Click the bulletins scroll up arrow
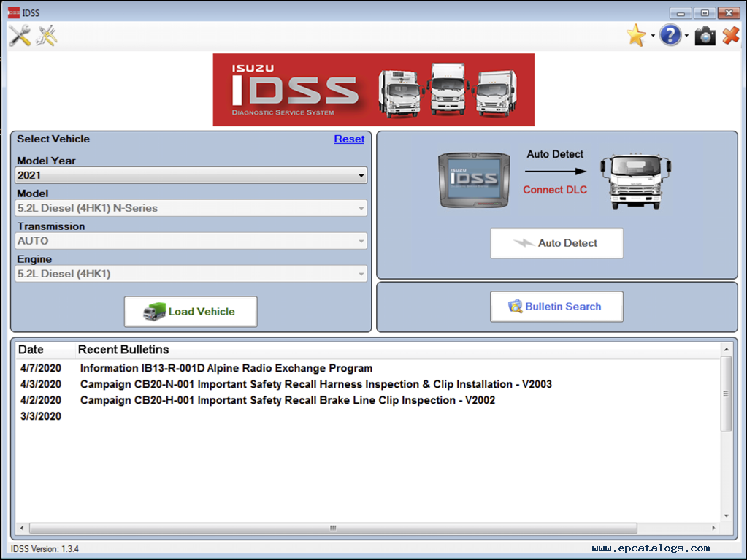 pyautogui.click(x=726, y=349)
